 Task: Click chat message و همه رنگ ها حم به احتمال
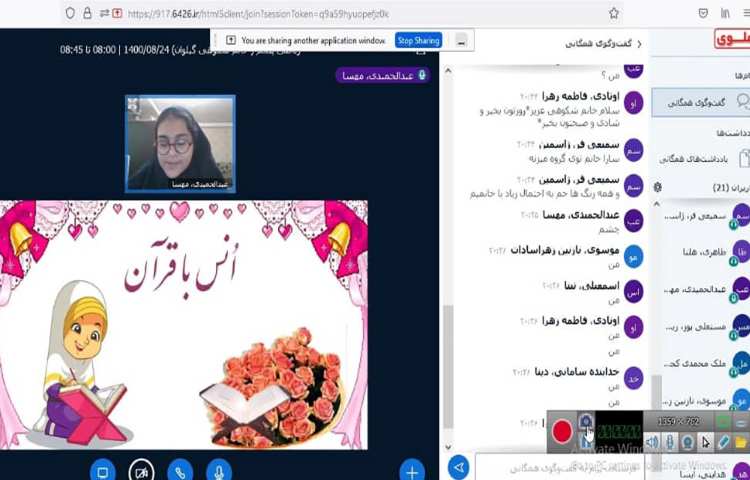(545, 194)
